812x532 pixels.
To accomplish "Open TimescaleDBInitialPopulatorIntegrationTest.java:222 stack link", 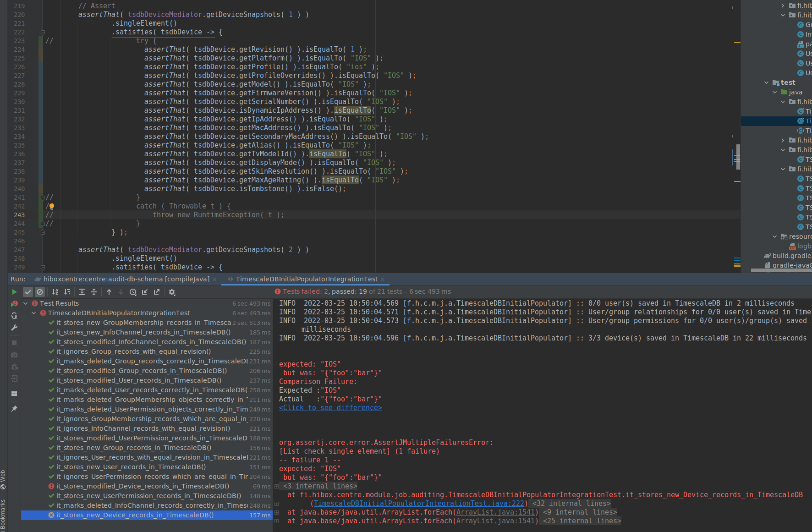I will point(419,504).
